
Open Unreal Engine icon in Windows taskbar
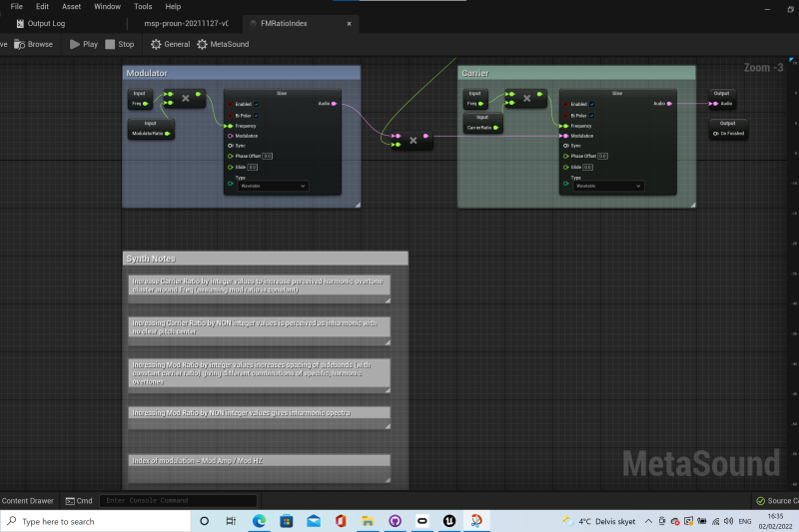tap(450, 521)
